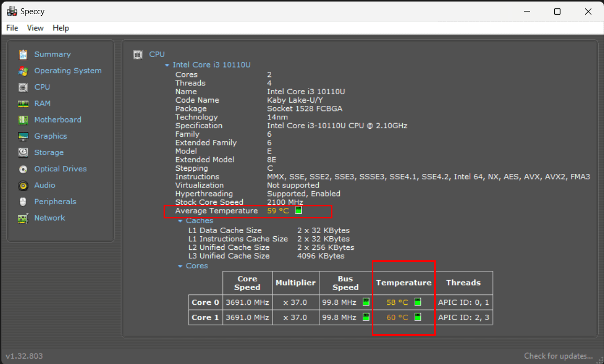The width and height of the screenshot is (604, 364).
Task: View Peripherals information
Action: (x=55, y=201)
